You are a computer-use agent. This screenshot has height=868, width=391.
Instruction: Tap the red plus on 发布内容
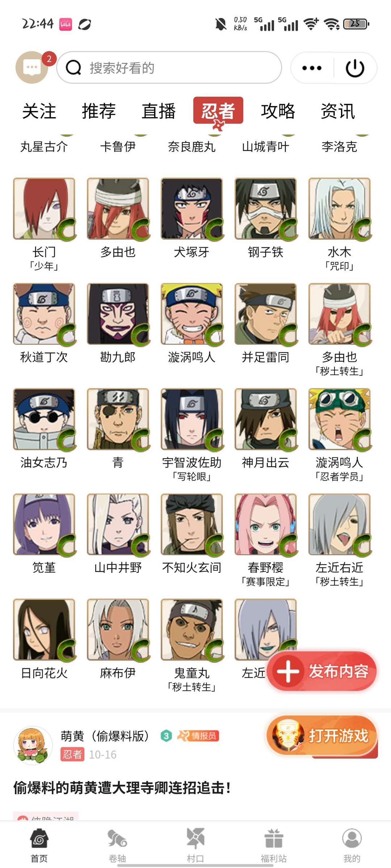288,671
